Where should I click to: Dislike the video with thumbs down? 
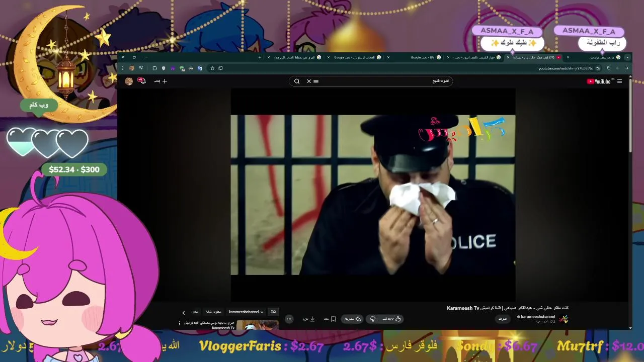(373, 319)
